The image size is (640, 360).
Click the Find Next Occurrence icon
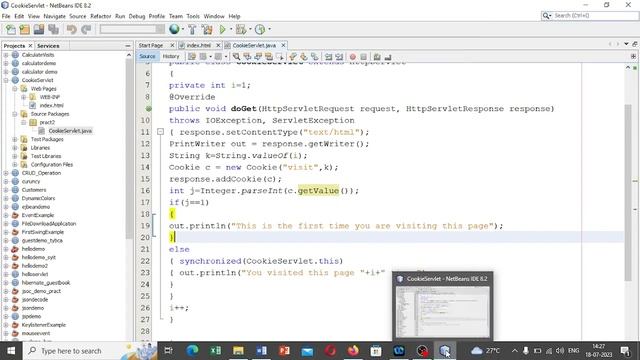(258, 57)
